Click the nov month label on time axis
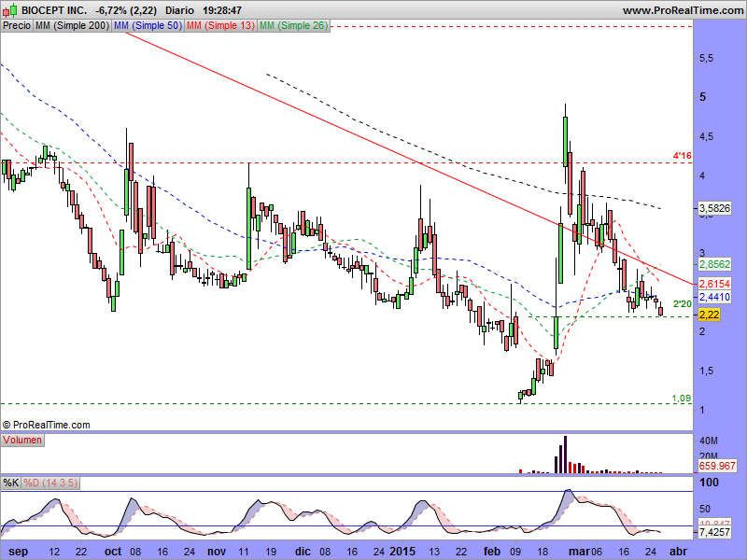This screenshot has height=560, width=747. [x=217, y=552]
